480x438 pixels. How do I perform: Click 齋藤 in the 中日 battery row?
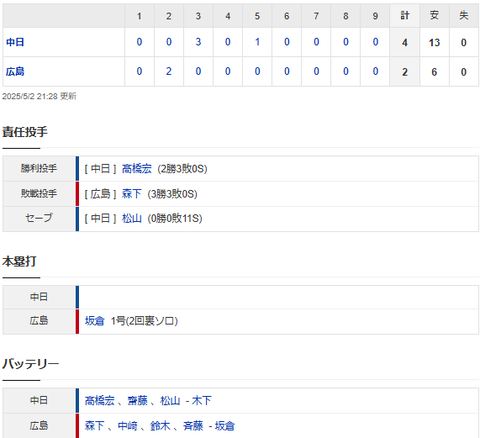pyautogui.click(x=137, y=400)
